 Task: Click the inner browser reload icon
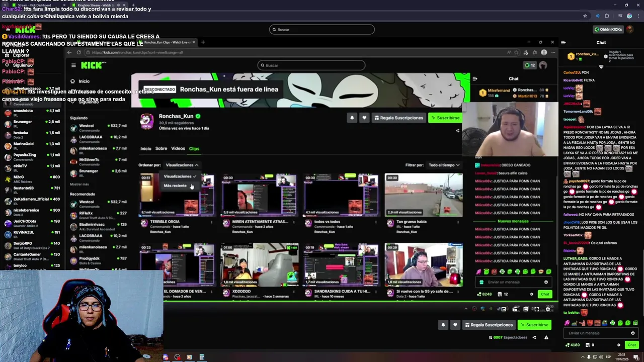78,52
